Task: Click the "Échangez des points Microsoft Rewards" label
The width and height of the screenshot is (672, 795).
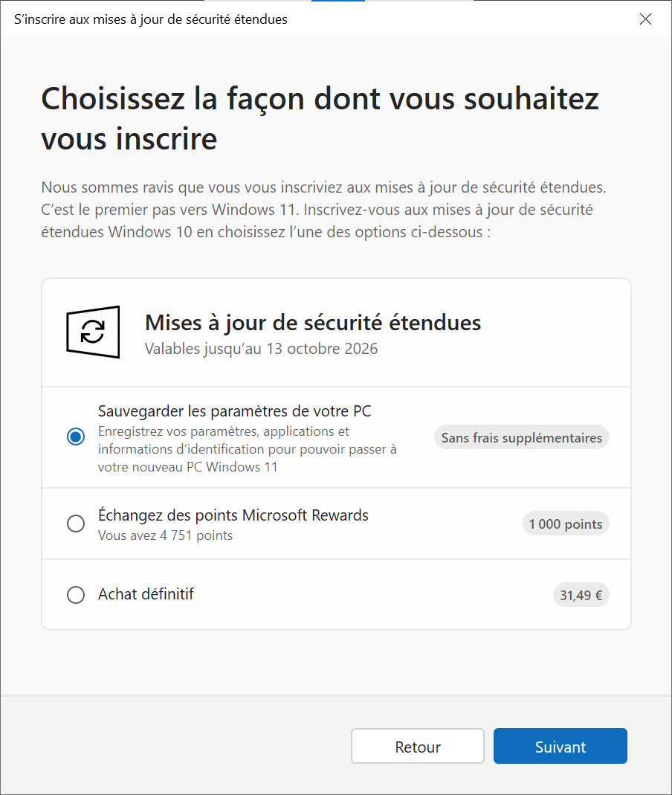Action: tap(233, 515)
